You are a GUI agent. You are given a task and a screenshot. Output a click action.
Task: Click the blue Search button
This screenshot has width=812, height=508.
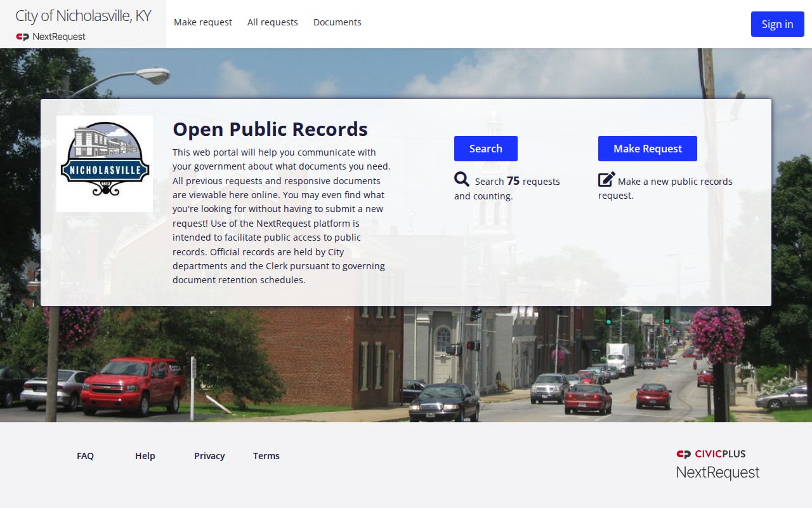486,149
